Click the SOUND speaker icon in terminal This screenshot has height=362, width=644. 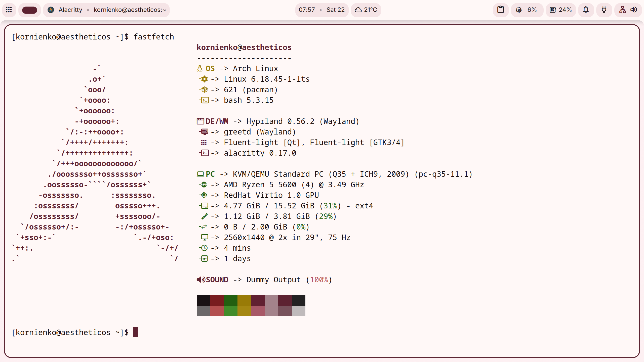coord(201,280)
